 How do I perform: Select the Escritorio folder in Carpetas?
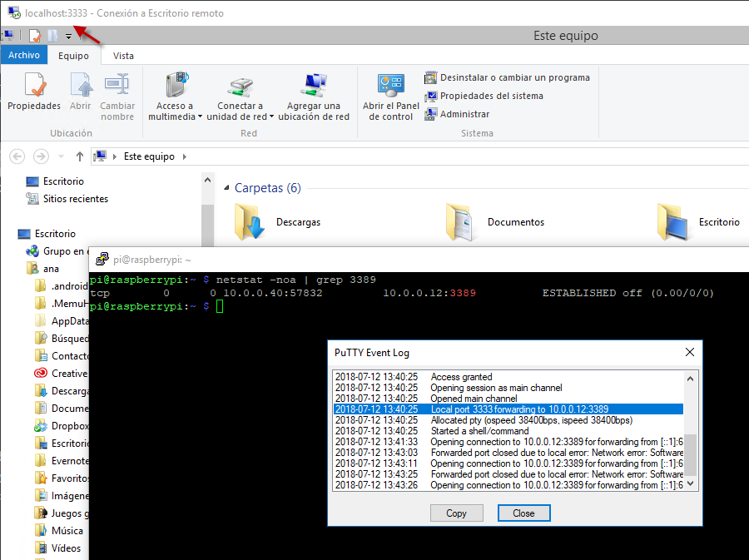(697, 222)
